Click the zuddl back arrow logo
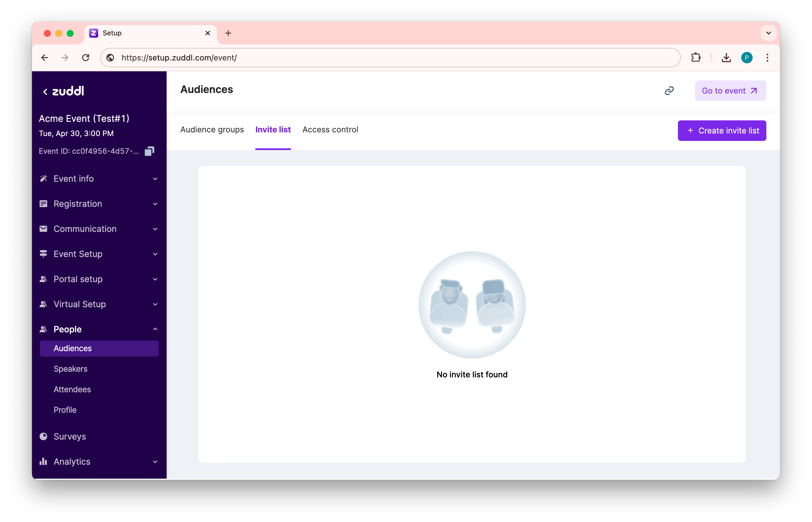 [x=63, y=91]
